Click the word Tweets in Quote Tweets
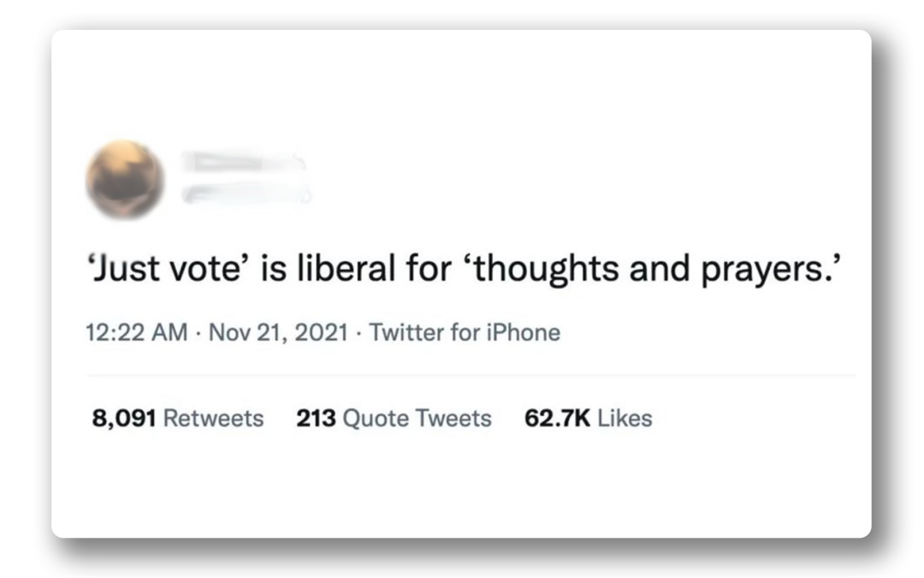The height and width of the screenshot is (578, 924). click(x=453, y=418)
